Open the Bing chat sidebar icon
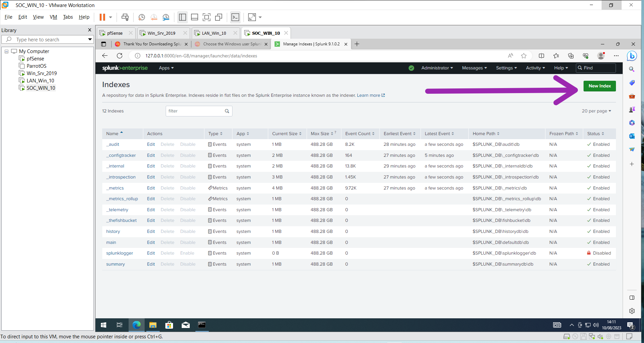Image resolution: width=644 pixels, height=343 pixels. coord(632,56)
